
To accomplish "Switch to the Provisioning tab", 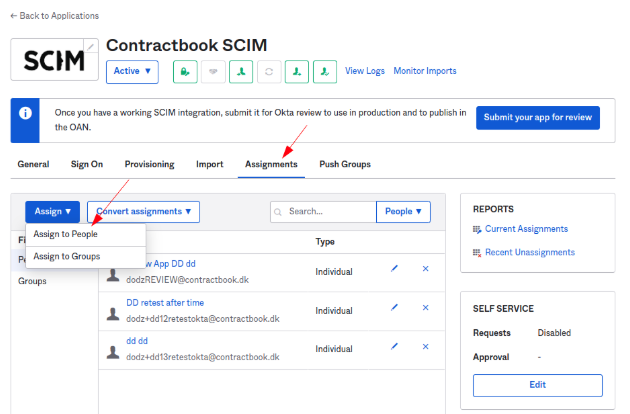I will coord(149,164).
